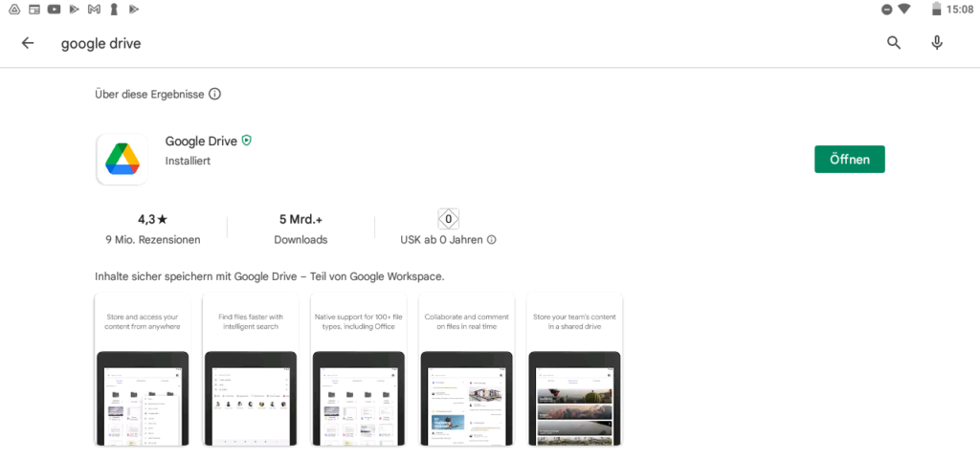Open info icon next to Über diese Ergebnisse
Viewport: 980px width, 460px height.
(x=215, y=95)
